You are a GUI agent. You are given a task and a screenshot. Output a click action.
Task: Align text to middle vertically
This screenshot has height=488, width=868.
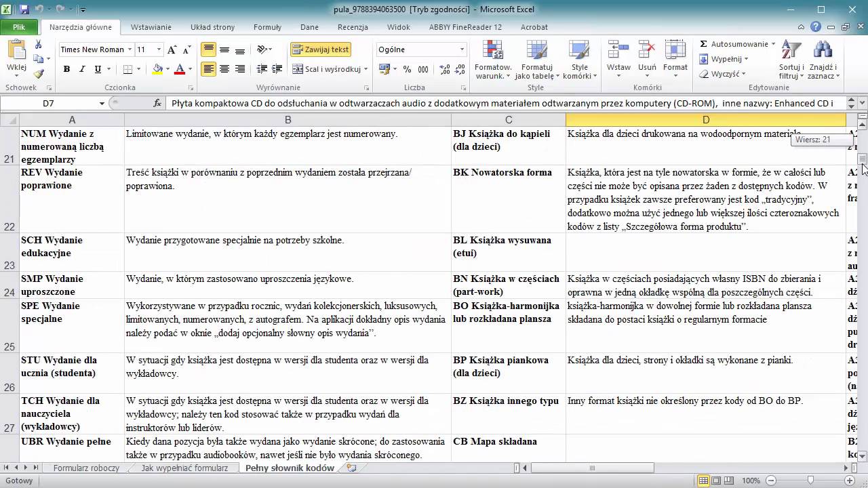224,49
